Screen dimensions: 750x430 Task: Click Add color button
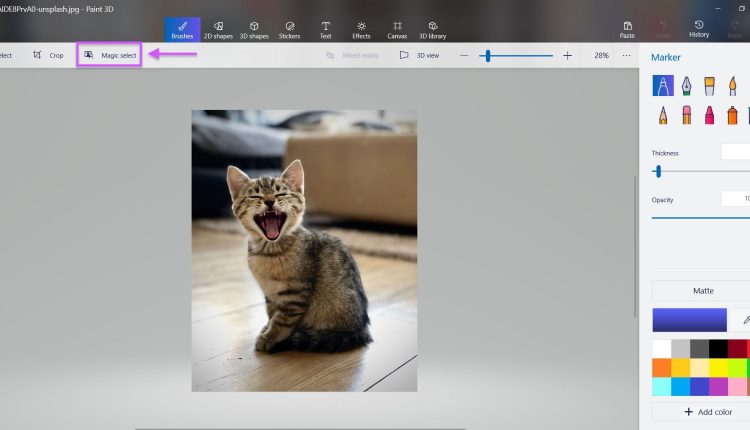tap(708, 412)
